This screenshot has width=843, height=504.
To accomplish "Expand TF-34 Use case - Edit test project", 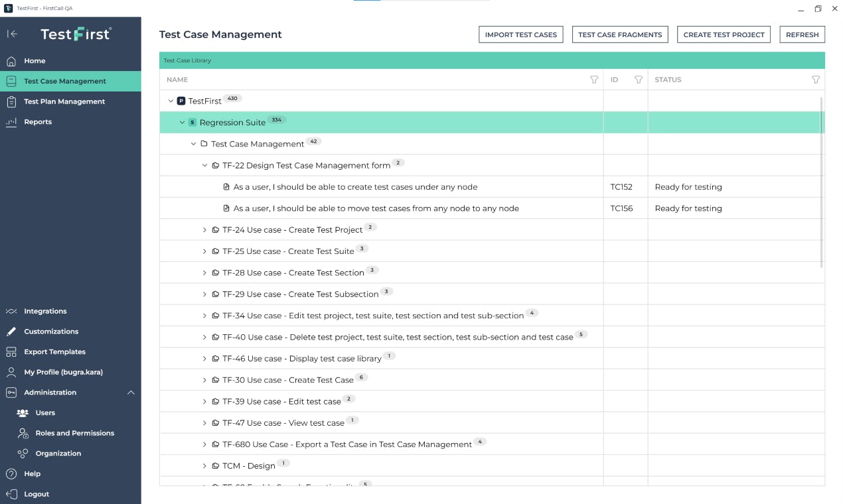I will [x=205, y=316].
